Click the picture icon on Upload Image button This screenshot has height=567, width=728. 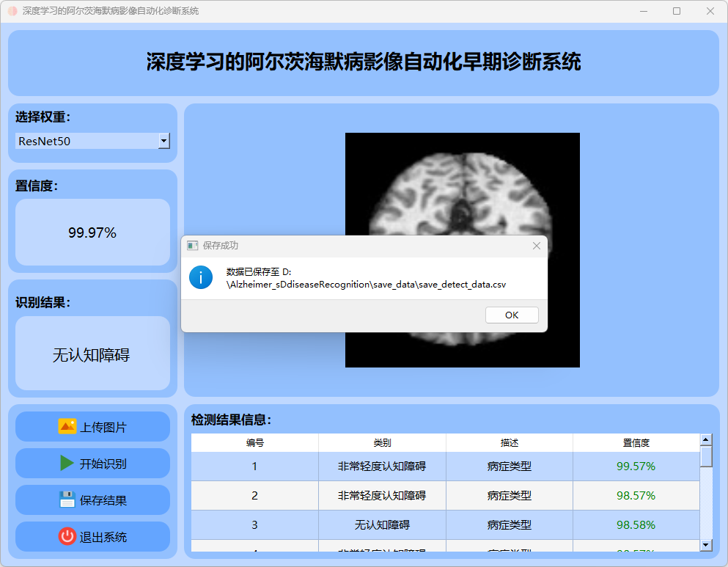coord(67,426)
